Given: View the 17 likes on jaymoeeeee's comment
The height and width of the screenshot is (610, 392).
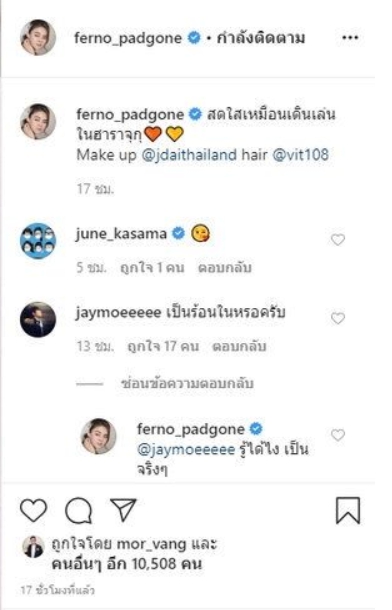Looking at the screenshot, I should [163, 346].
